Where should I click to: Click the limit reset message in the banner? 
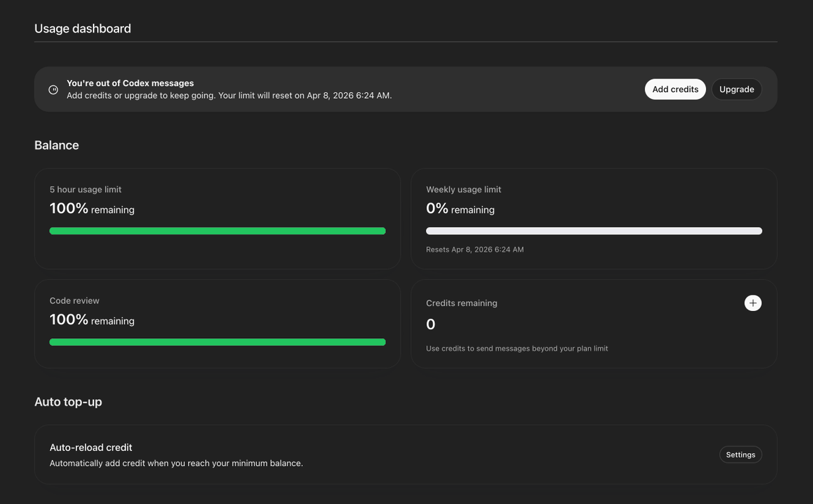coord(229,96)
